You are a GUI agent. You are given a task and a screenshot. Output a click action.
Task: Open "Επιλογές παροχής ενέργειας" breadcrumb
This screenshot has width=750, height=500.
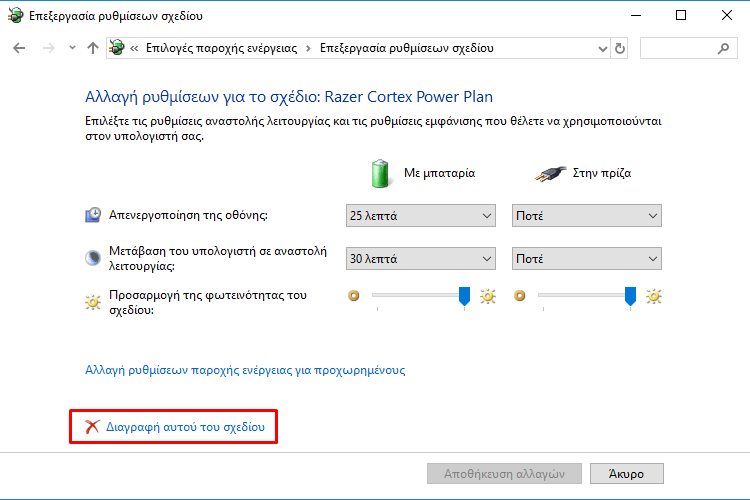[221, 48]
